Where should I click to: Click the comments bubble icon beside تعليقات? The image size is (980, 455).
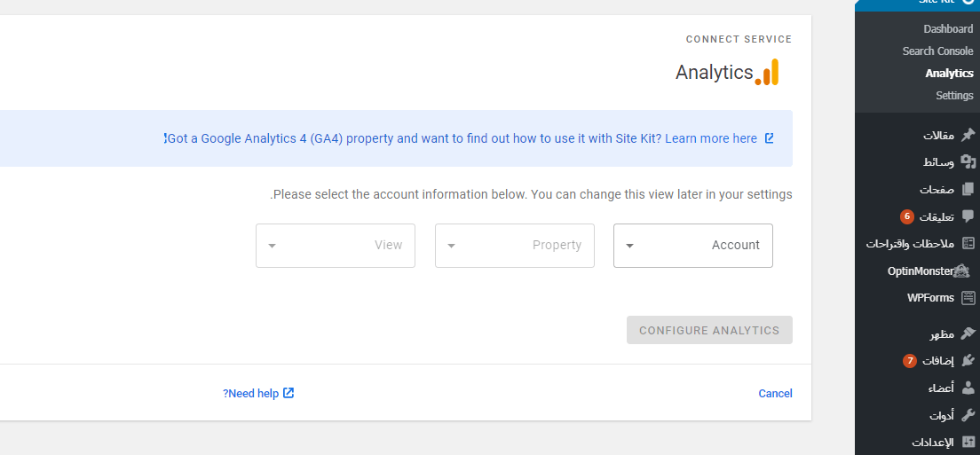coord(968,216)
